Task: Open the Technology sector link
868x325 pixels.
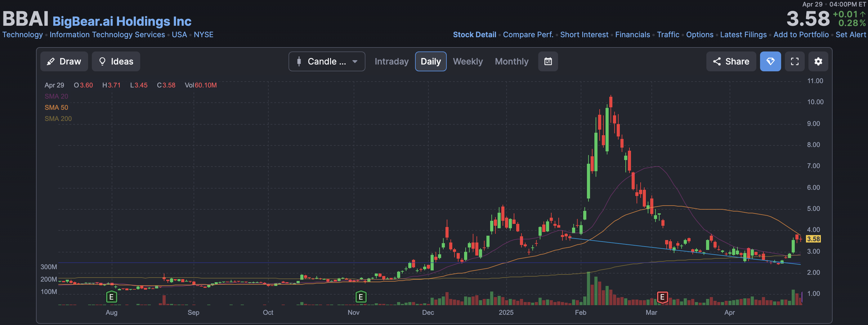Action: tap(23, 35)
